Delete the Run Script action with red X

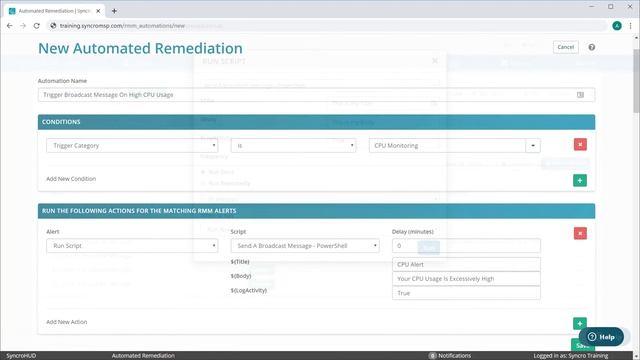(580, 233)
